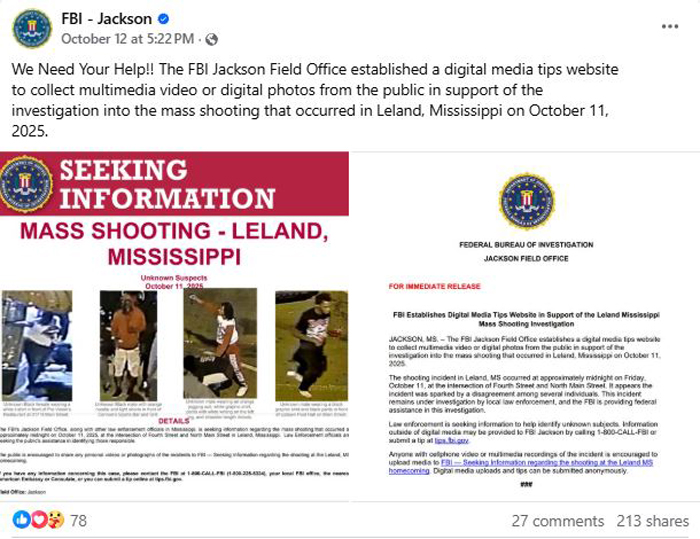Click the public globe audience icon
Viewport: 700px width, 539px height.
[211, 40]
